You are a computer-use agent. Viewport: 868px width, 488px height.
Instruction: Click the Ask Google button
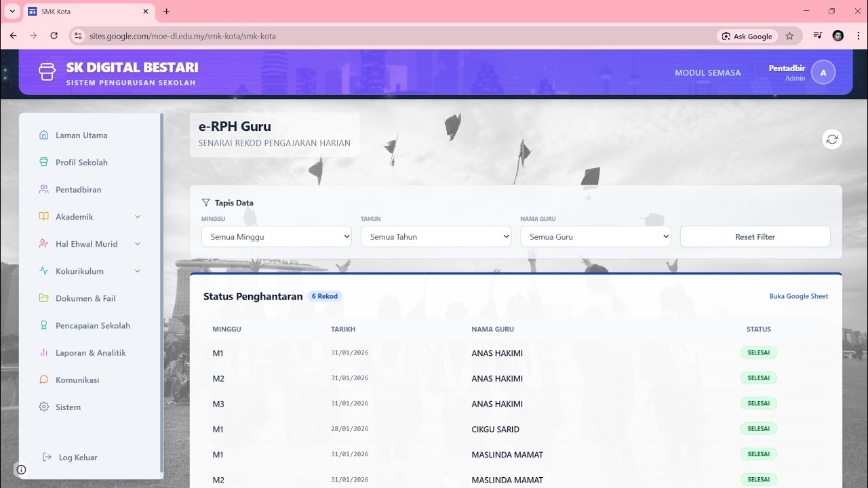(747, 36)
